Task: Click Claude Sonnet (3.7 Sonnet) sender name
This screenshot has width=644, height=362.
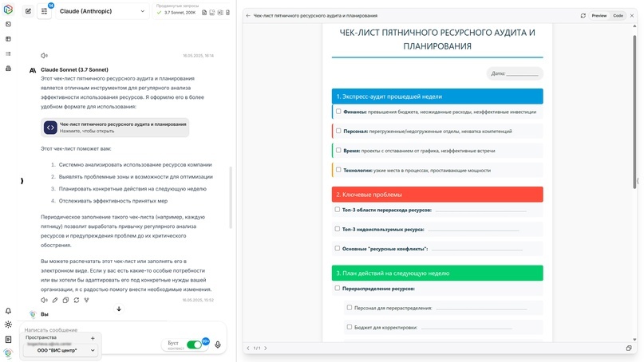Action: coord(74,70)
